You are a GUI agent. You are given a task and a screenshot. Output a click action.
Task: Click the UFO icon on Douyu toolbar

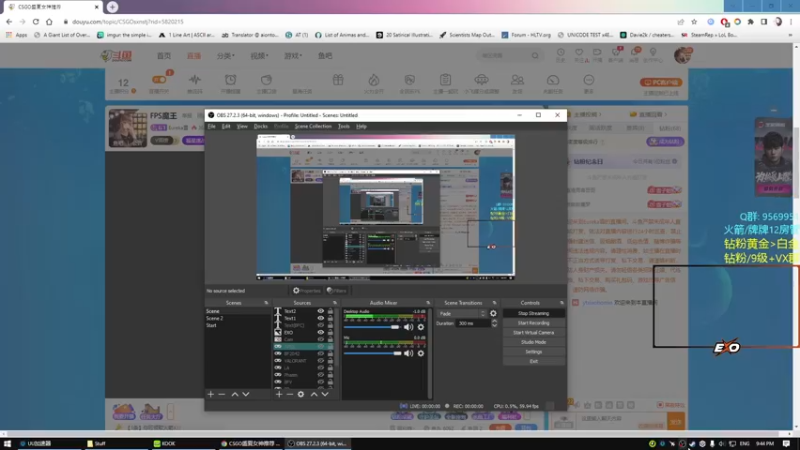tap(481, 80)
